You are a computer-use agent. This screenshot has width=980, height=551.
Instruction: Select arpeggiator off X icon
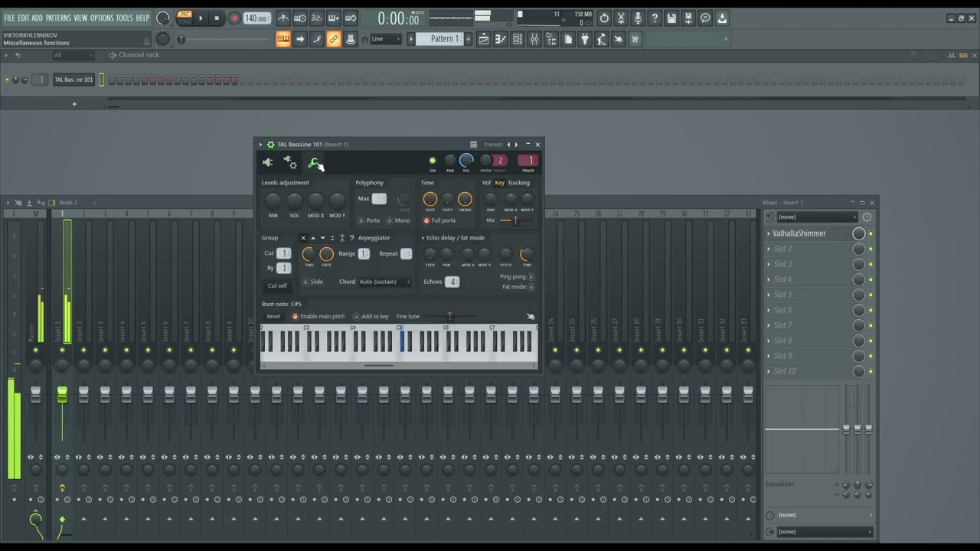[302, 238]
